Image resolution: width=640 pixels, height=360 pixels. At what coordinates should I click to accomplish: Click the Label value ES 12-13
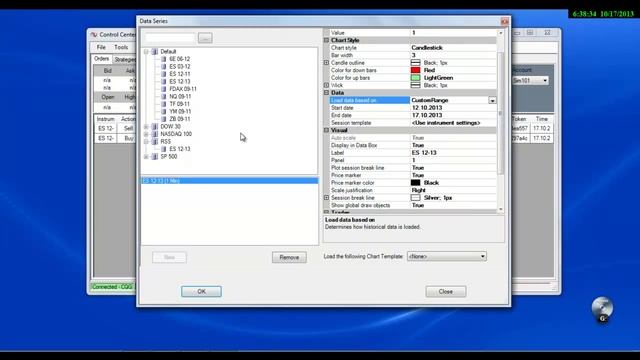(x=424, y=153)
